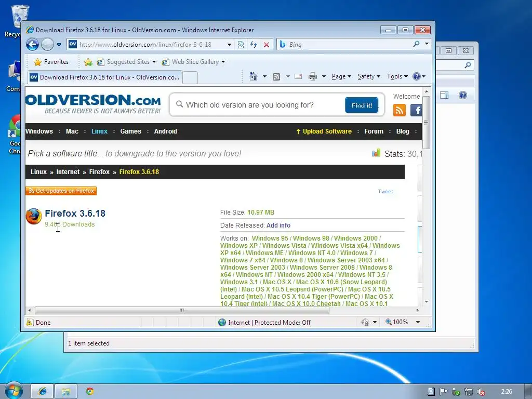
Task: Click the vertical scrollbar down arrow
Action: pyautogui.click(x=427, y=302)
